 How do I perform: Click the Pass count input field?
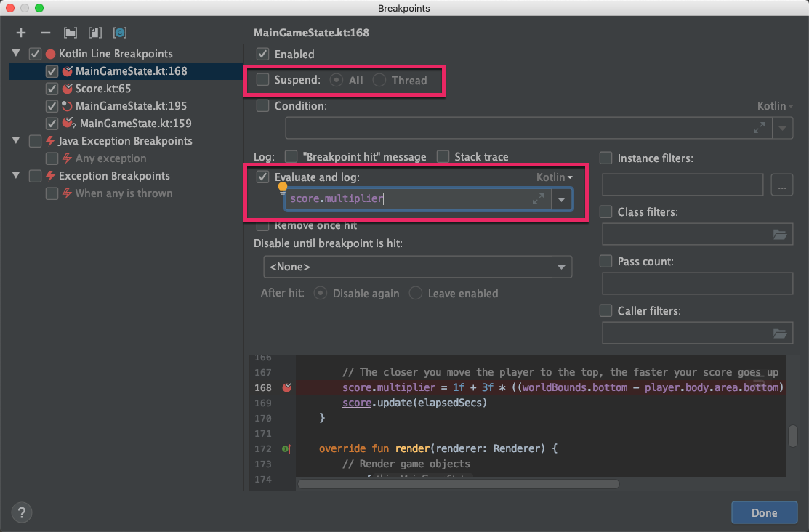697,283
